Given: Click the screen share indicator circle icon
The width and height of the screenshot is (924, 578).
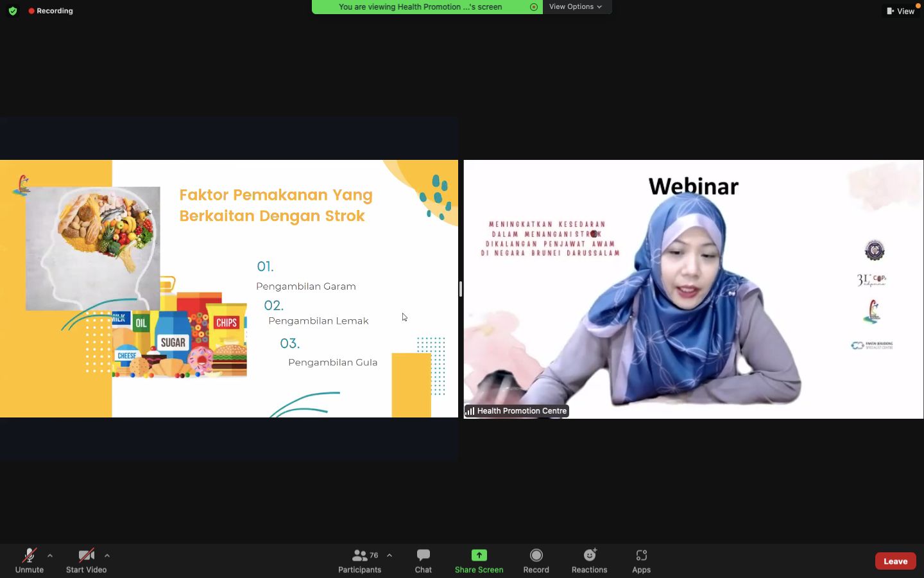Looking at the screenshot, I should pyautogui.click(x=534, y=7).
